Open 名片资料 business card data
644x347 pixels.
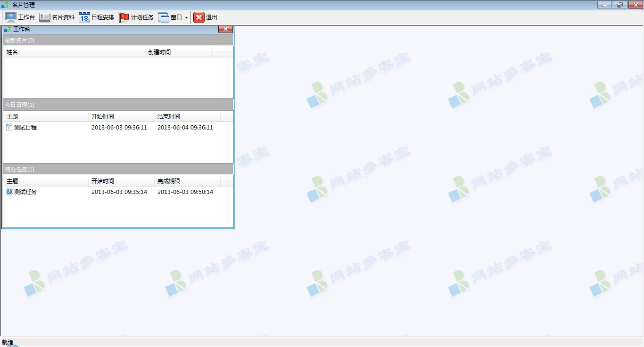(x=45, y=17)
